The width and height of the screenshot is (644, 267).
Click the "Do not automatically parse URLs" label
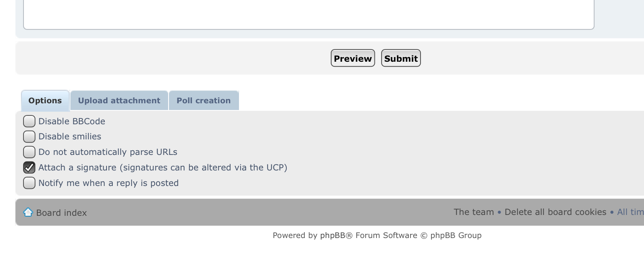point(108,152)
